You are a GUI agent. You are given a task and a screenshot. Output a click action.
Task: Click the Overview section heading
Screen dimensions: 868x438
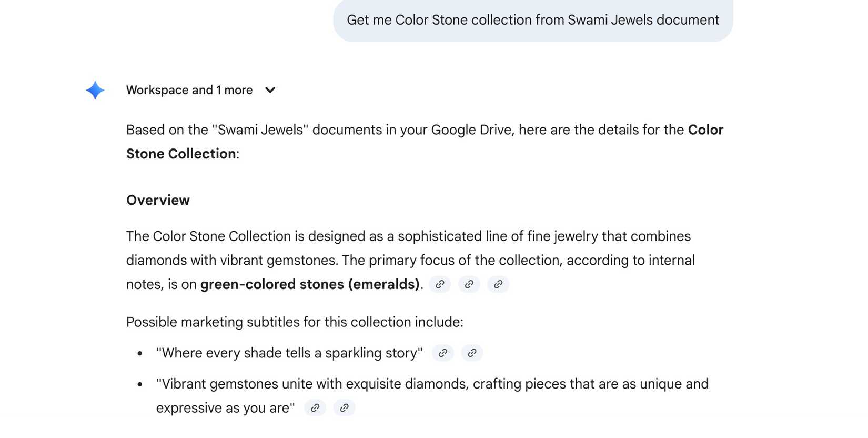(x=158, y=200)
